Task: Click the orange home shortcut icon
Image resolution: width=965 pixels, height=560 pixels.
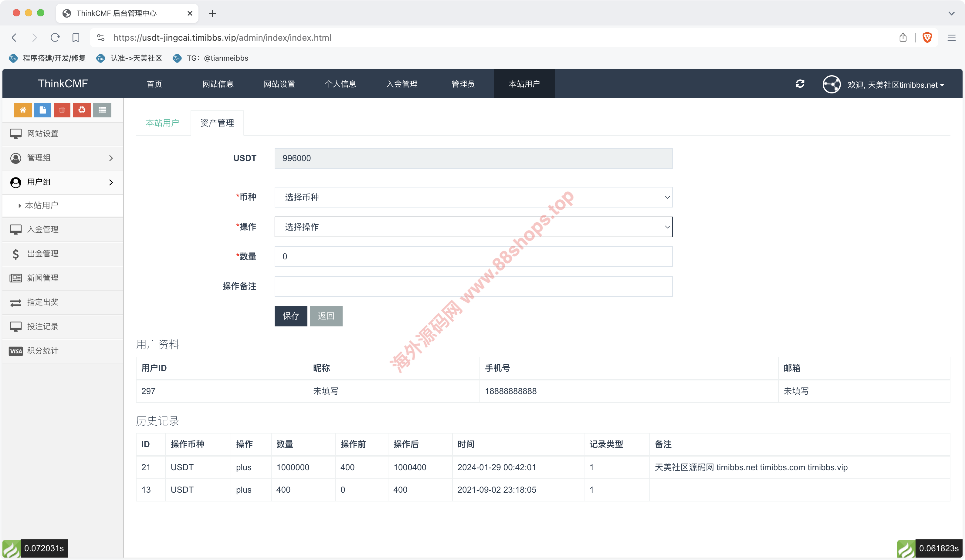Action: pos(22,110)
